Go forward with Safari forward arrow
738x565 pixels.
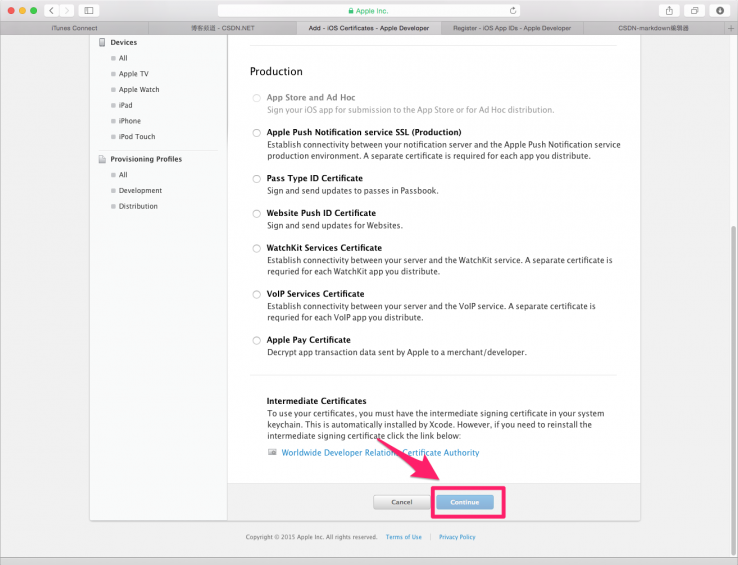[x=67, y=10]
